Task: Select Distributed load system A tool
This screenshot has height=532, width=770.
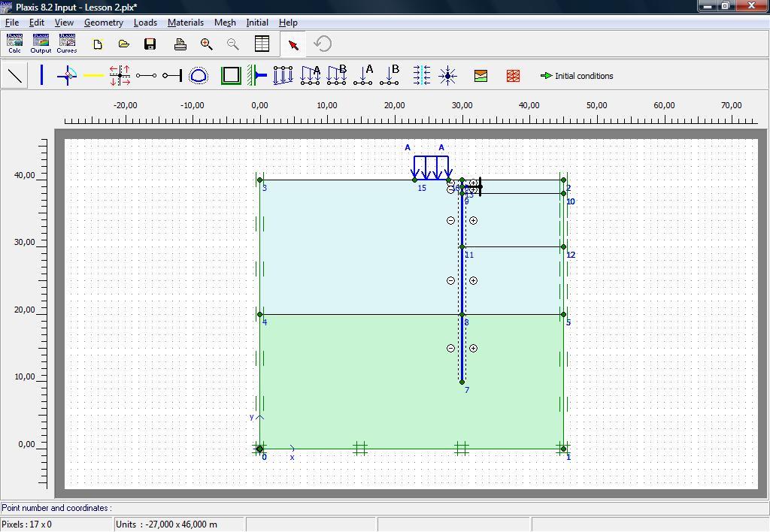Action: click(311, 75)
